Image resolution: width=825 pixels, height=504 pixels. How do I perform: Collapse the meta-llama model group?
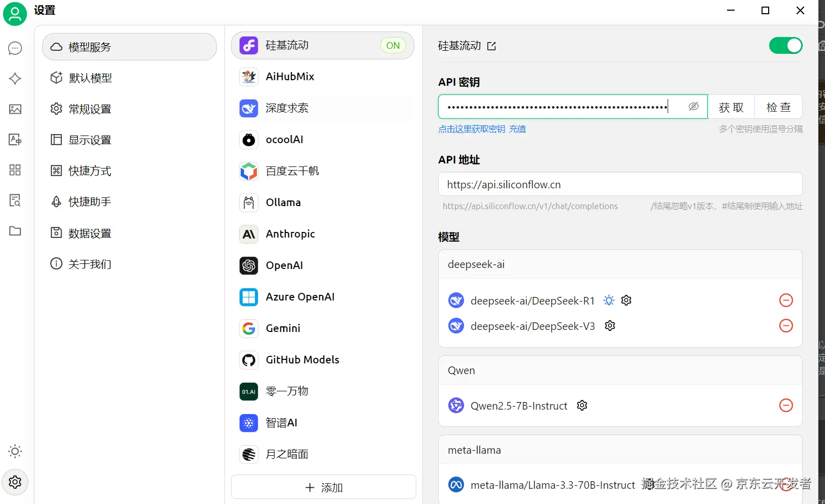pos(620,450)
